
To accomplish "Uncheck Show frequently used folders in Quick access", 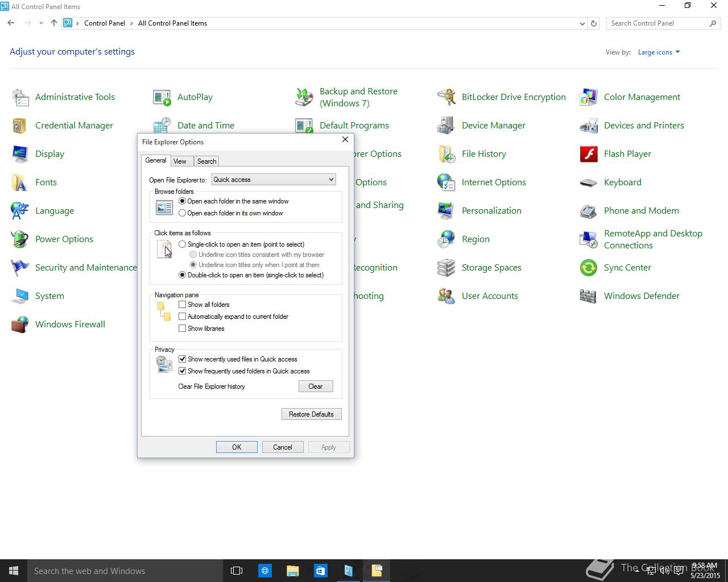I will 182,371.
